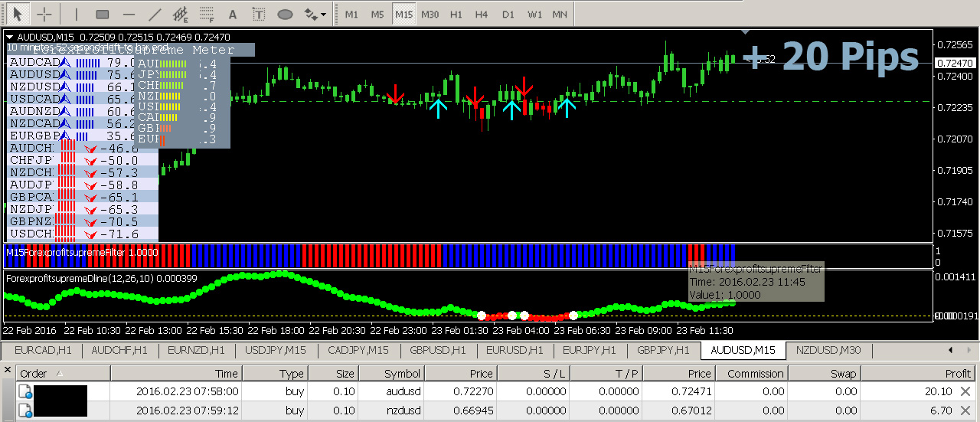Click the audusd order icon
Screen dimensions: 980x422
24,391
